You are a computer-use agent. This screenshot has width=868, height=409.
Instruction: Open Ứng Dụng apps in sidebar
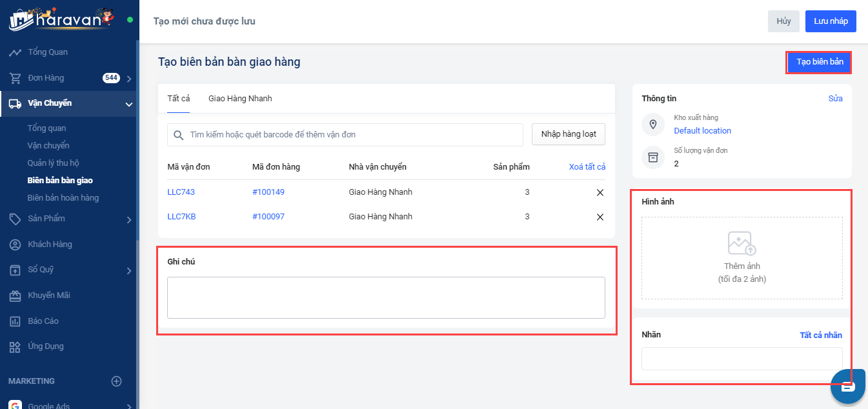coord(45,346)
